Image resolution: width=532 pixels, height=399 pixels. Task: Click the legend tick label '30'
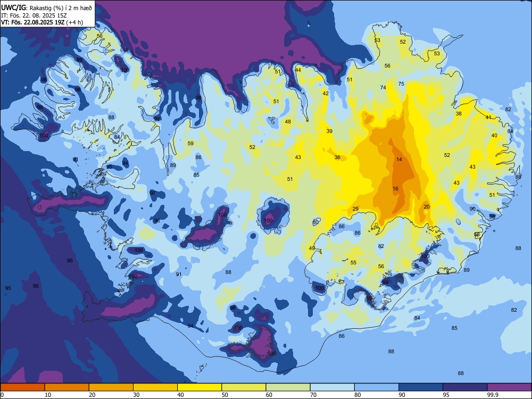tap(136, 395)
